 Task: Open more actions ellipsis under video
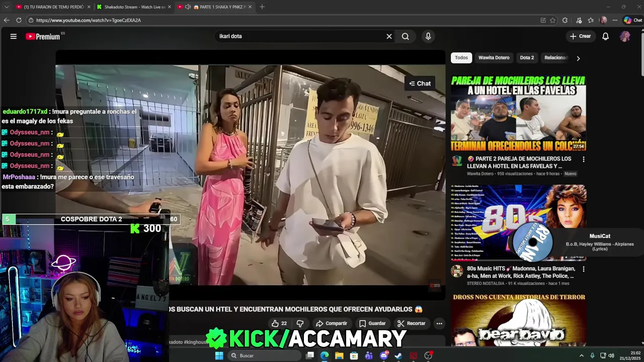(x=439, y=323)
